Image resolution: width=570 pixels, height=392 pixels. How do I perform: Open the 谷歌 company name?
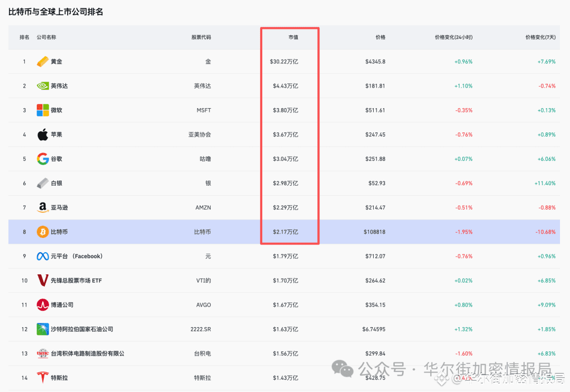point(56,159)
